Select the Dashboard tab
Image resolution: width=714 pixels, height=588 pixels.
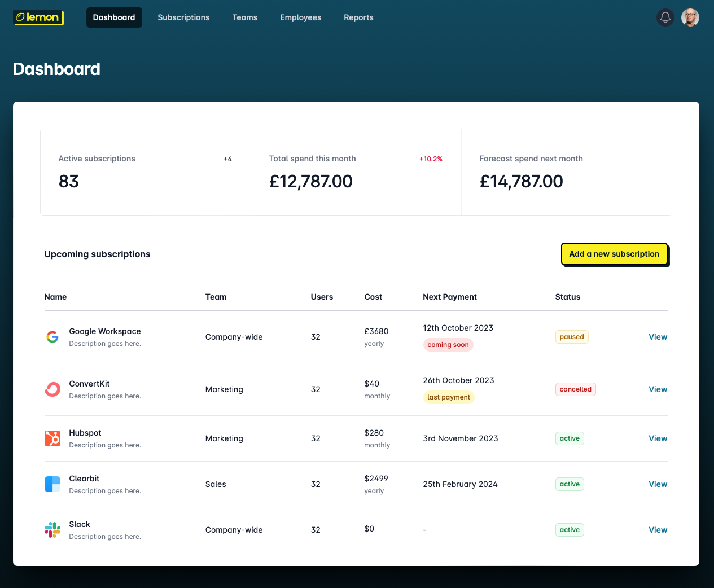(x=114, y=17)
